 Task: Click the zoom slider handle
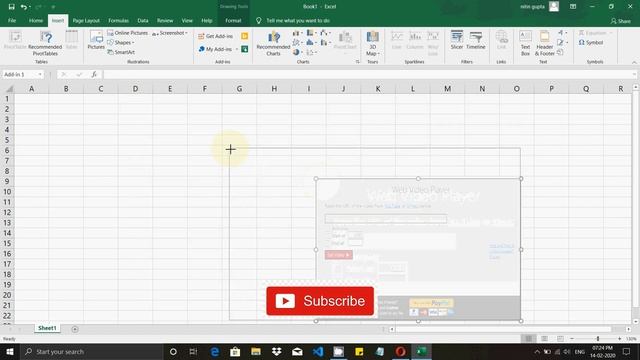click(x=598, y=339)
